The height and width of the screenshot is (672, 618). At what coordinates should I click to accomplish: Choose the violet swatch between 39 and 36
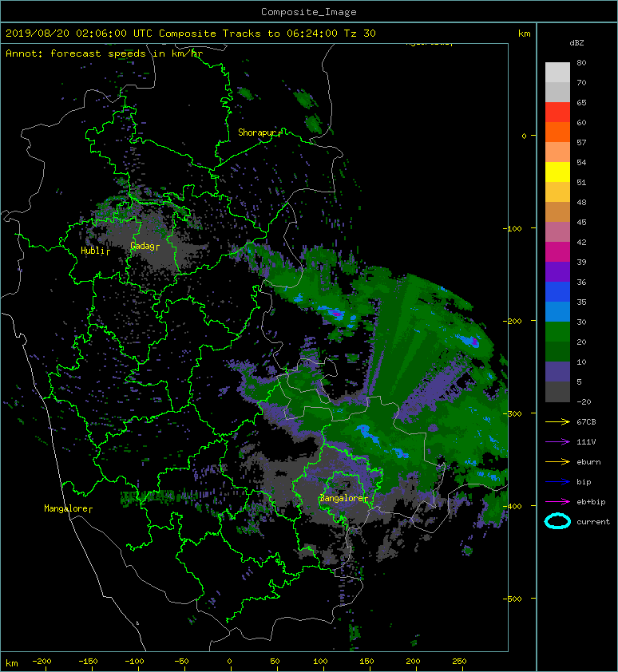coord(557,271)
